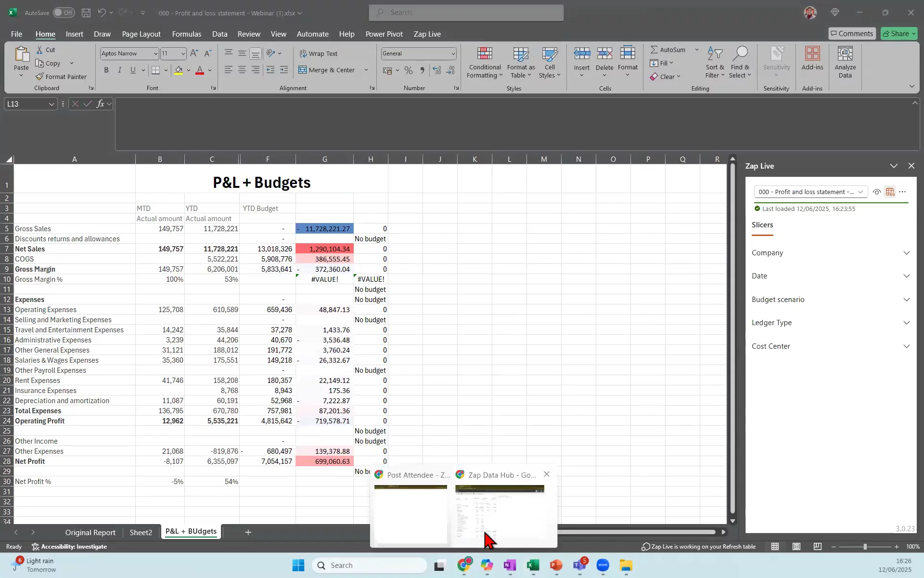
Task: Expand the Company slicer
Action: [906, 253]
